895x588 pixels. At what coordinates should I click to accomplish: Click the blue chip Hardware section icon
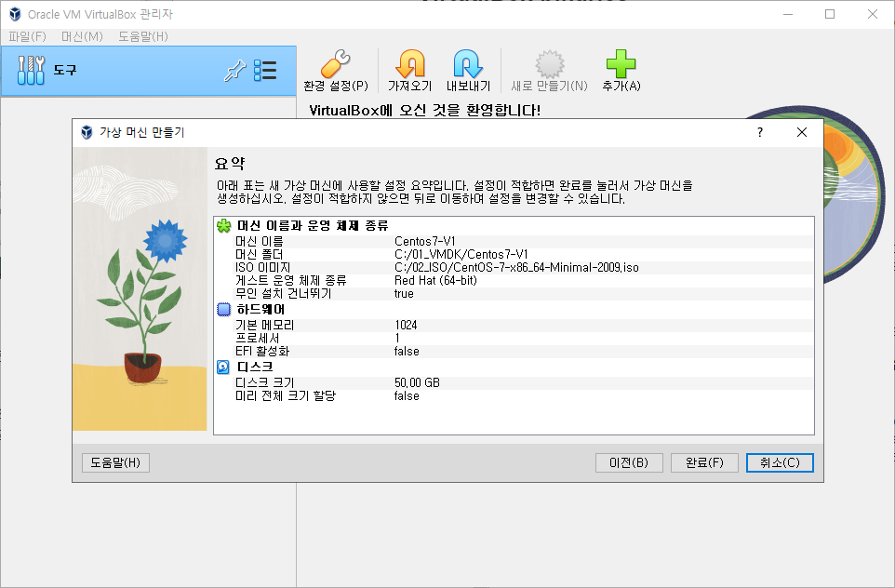(223, 310)
